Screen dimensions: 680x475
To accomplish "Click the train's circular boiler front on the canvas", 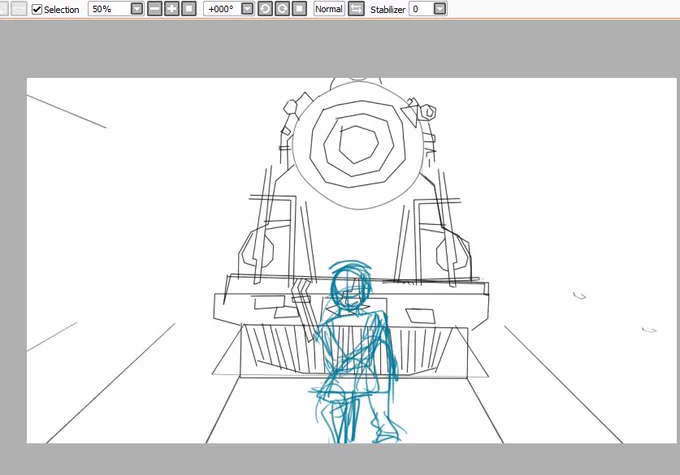I will click(357, 144).
